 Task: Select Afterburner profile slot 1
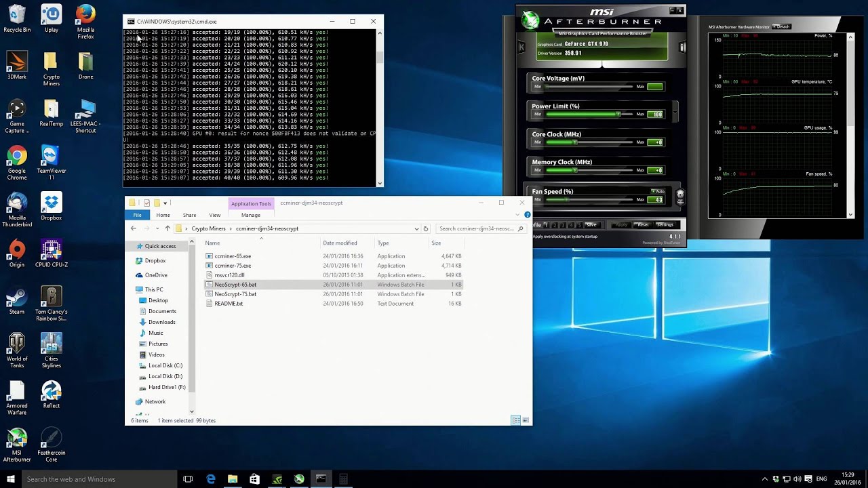click(547, 225)
